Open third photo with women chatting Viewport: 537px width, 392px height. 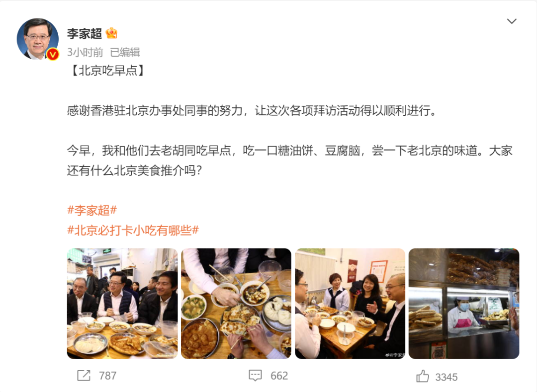click(350, 304)
